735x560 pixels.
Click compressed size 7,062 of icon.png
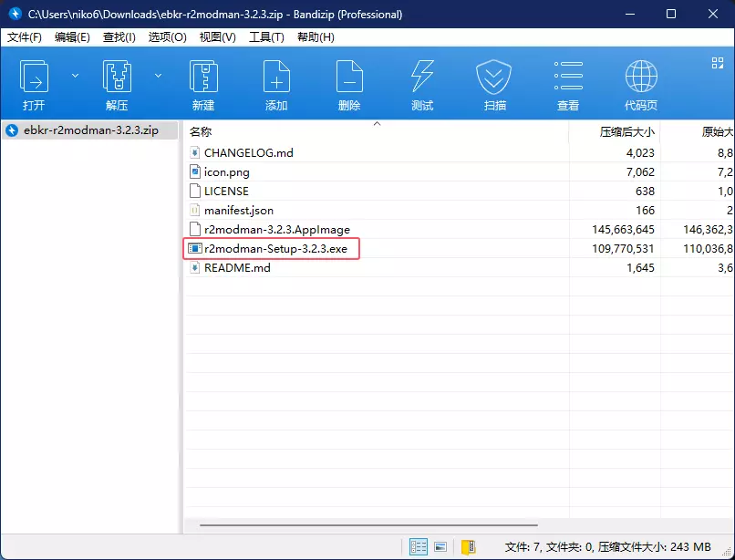click(640, 172)
